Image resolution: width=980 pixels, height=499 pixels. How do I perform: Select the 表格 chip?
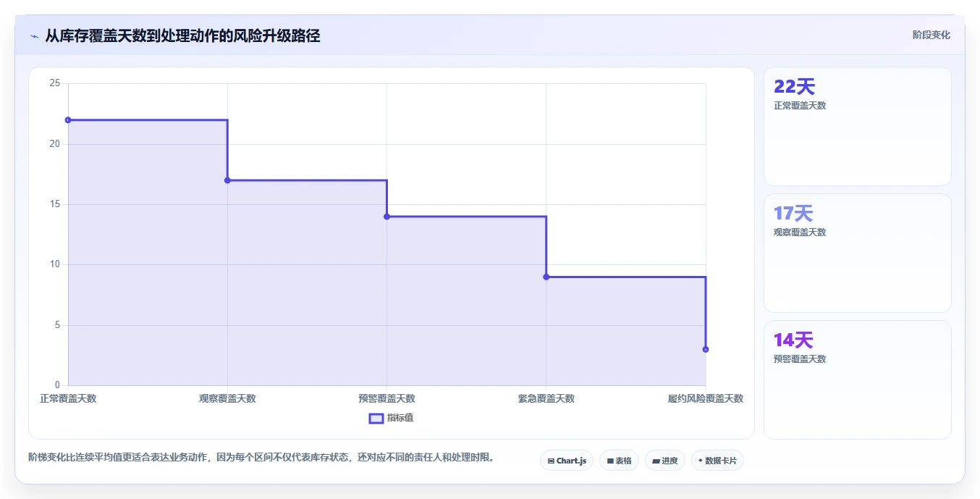[619, 461]
